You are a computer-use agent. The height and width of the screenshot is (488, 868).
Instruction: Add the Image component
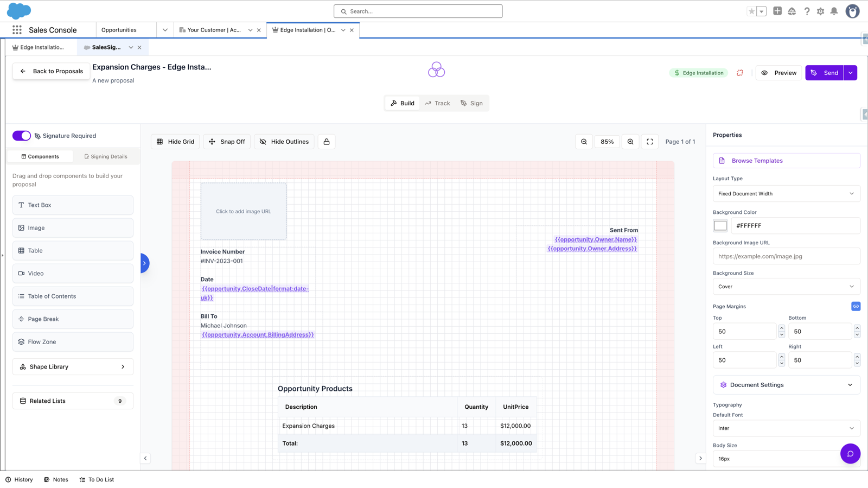(x=73, y=228)
